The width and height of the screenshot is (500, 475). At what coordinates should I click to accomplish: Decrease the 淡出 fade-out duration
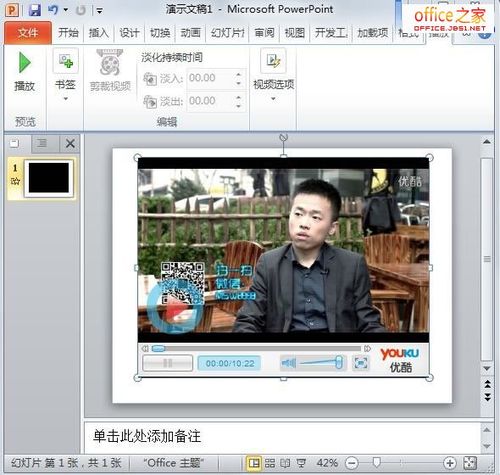(x=239, y=106)
